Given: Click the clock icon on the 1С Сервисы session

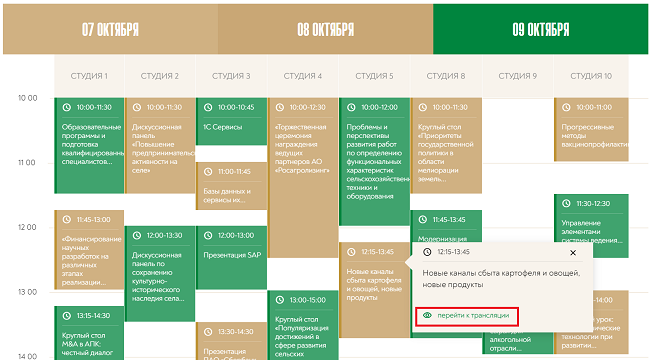Looking at the screenshot, I should [208, 107].
